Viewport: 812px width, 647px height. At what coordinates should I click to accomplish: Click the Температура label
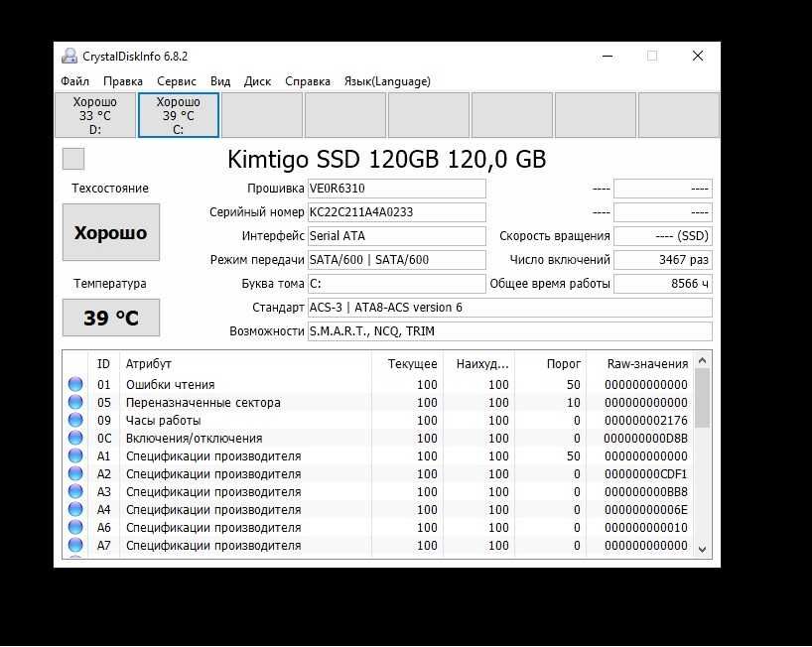110,284
